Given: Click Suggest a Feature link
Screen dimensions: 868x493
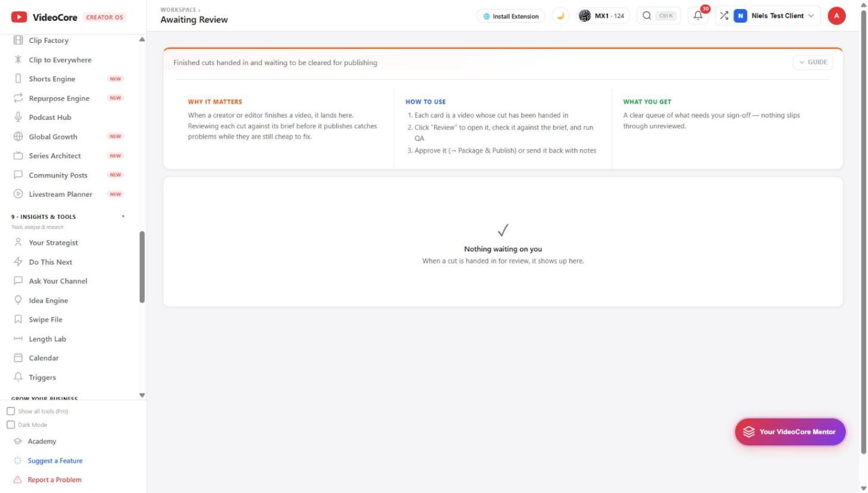Looking at the screenshot, I should coord(55,461).
